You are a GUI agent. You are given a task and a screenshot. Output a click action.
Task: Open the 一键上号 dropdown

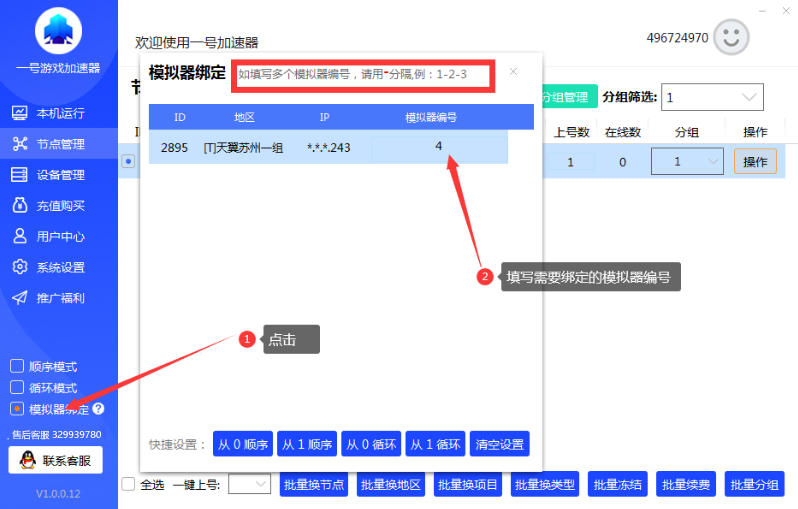[x=249, y=484]
